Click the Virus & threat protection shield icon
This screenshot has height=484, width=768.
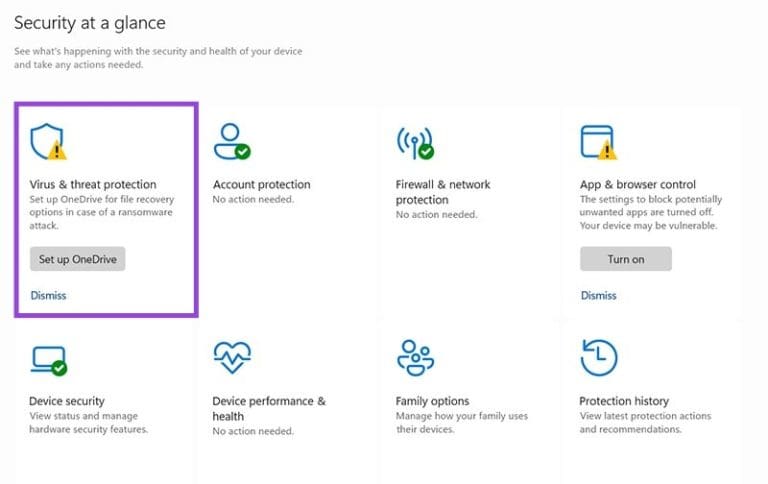click(47, 142)
